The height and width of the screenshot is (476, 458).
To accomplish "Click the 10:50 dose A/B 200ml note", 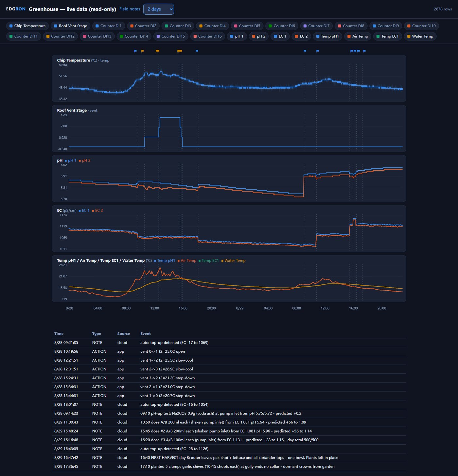I will tap(223, 422).
